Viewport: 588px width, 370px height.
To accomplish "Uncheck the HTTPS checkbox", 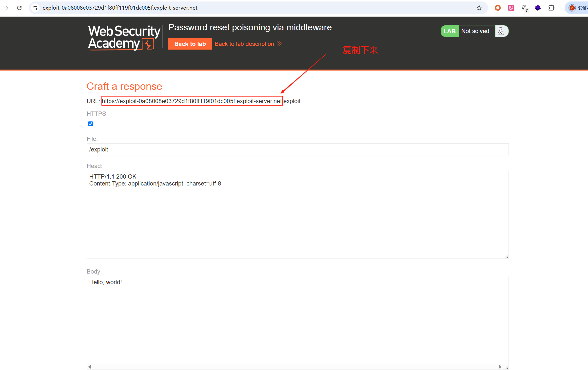I will (x=91, y=124).
